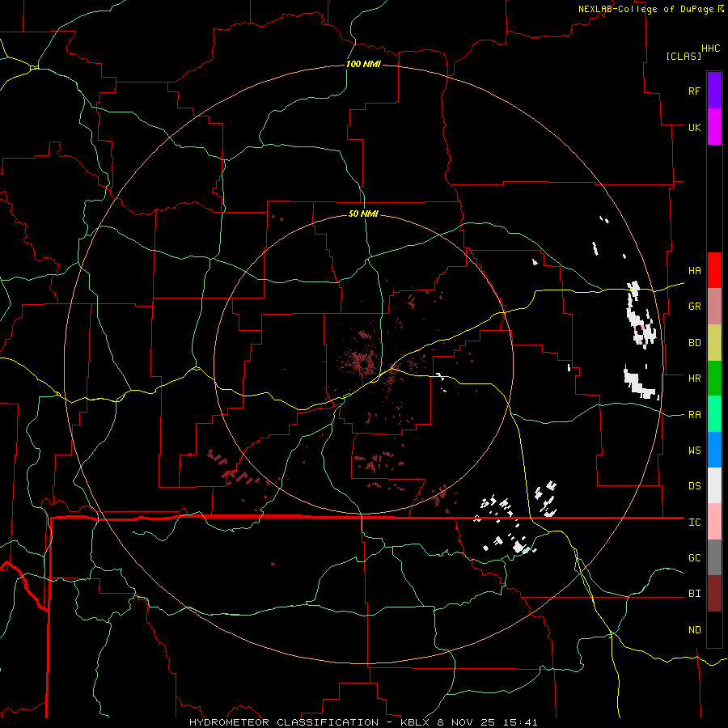Click the GC gray legend swatch
The width and height of the screenshot is (728, 728).
714,557
